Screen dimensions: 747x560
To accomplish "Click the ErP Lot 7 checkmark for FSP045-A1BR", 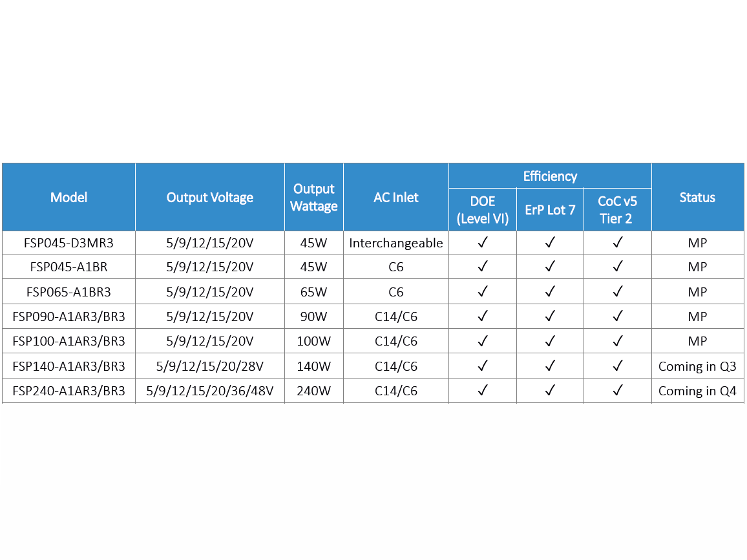I will coord(550,267).
